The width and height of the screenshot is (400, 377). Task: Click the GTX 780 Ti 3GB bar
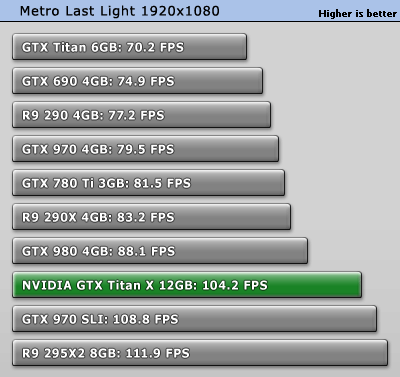(x=149, y=183)
